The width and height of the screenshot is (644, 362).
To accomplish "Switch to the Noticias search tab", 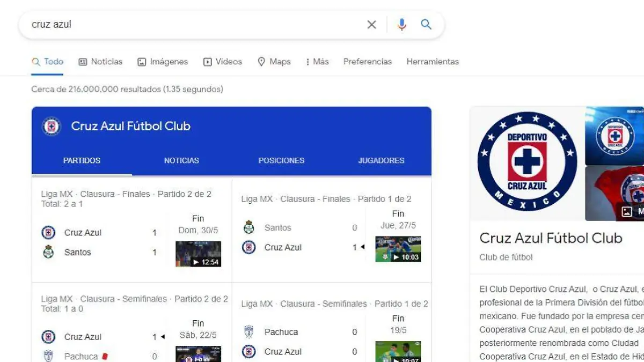I will click(100, 62).
